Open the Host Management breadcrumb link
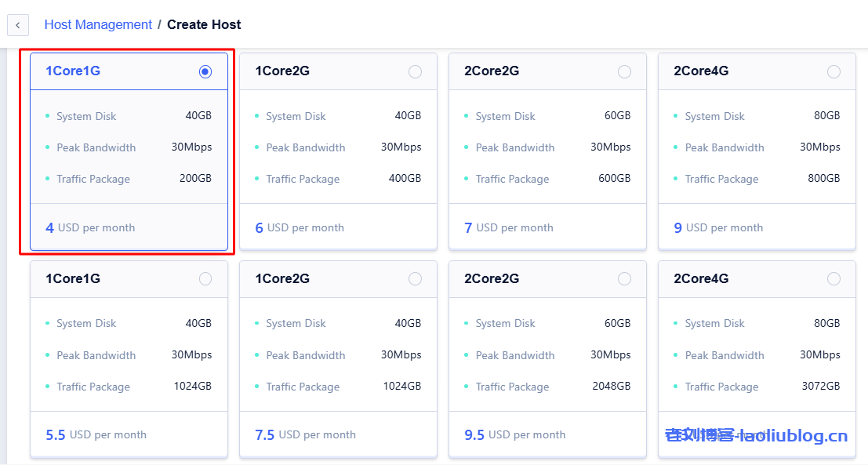Viewport: 868px width, 465px height. point(98,24)
